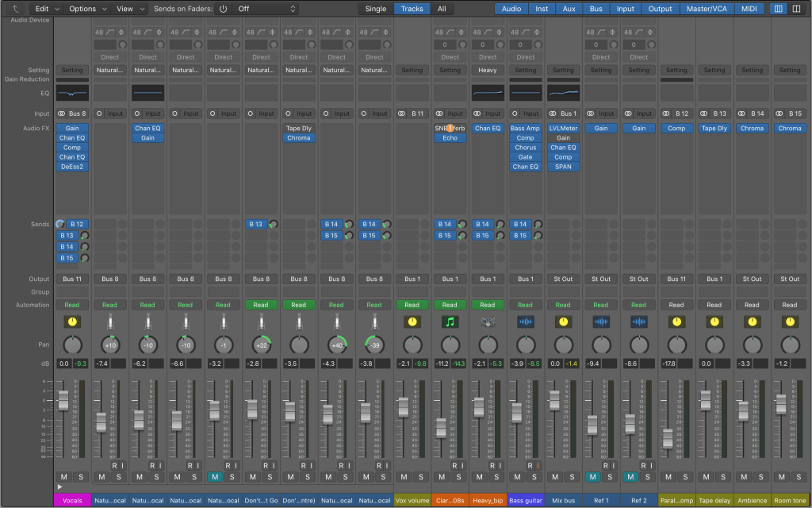812x508 pixels.
Task: Click the Vocals channel yellow bus icon
Action: 72,322
